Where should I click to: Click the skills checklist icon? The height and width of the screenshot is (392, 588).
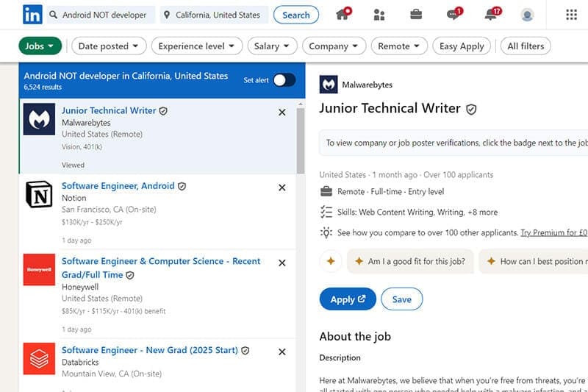click(x=326, y=212)
